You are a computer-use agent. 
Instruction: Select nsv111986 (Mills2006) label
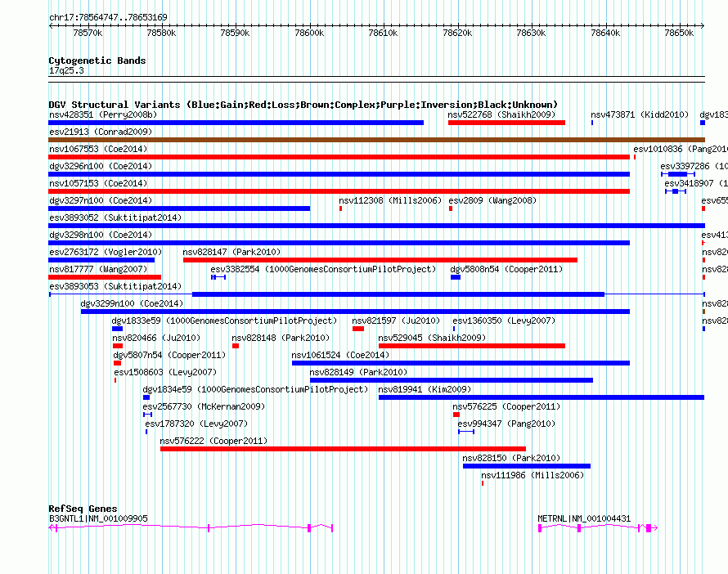pos(533,475)
